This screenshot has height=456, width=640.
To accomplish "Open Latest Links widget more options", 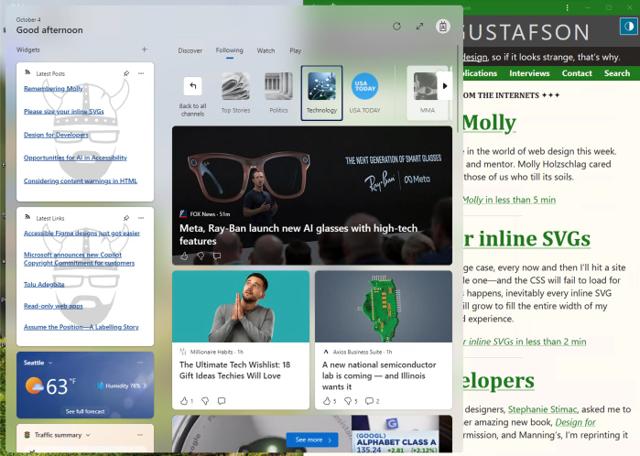I will [x=142, y=218].
